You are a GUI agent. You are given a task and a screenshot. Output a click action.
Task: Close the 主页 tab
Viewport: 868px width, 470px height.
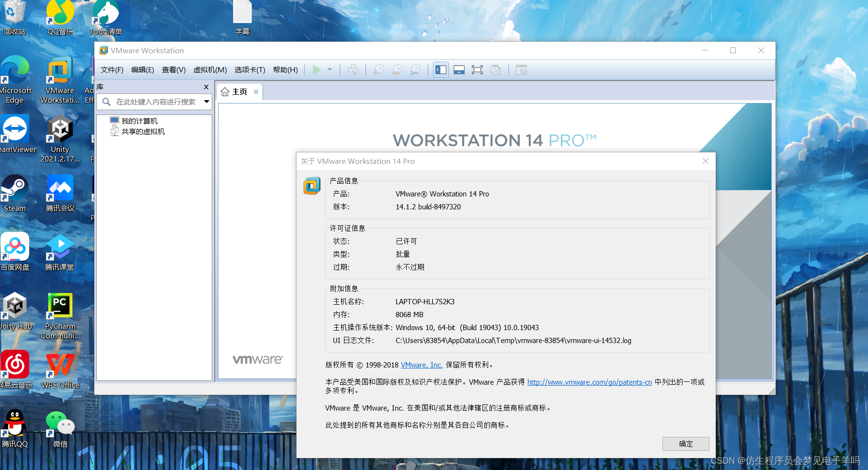tap(256, 92)
